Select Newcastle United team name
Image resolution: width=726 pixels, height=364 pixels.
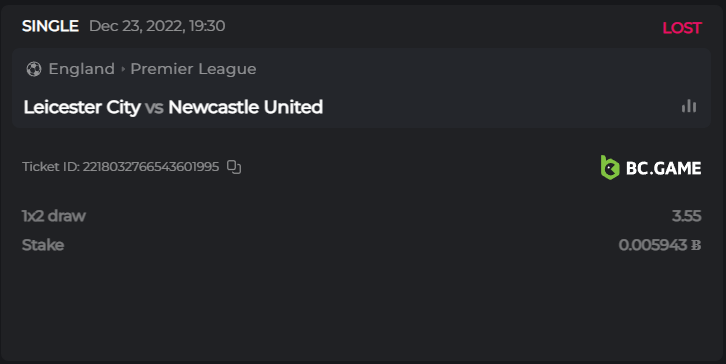click(245, 107)
